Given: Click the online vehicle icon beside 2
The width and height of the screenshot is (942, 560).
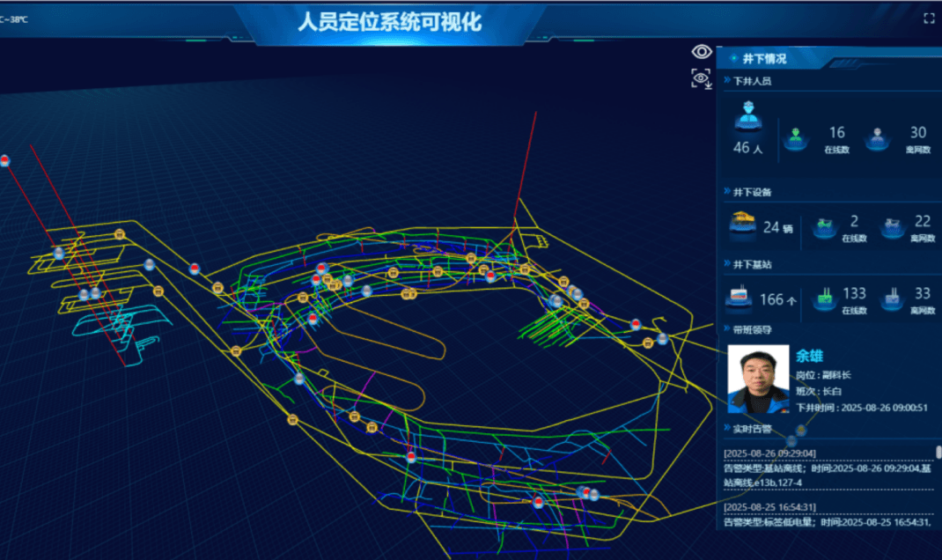Looking at the screenshot, I should [824, 228].
